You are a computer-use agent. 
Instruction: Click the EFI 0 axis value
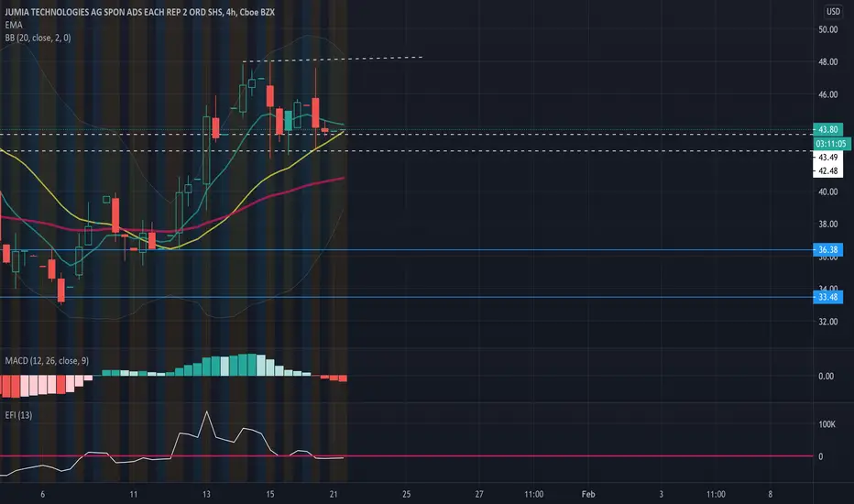[x=821, y=456]
